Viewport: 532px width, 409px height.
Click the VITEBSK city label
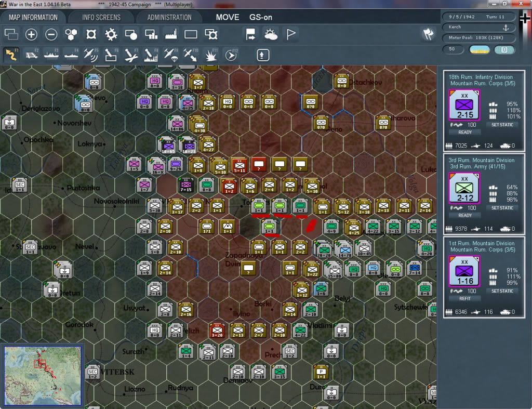(117, 372)
